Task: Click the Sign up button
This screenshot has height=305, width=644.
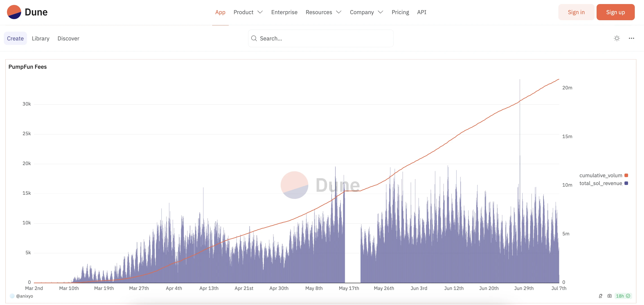Action: point(615,12)
